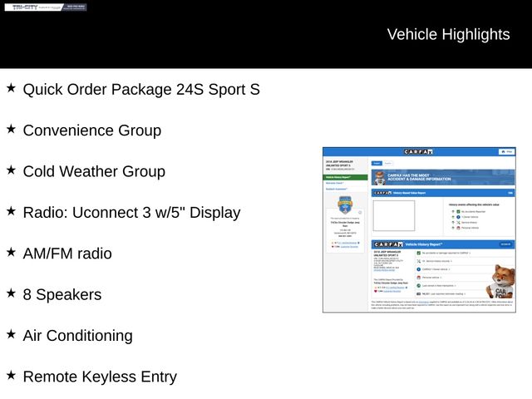
Task: Click the star bullet beside Cold Weather Group
Action: (x=11, y=170)
